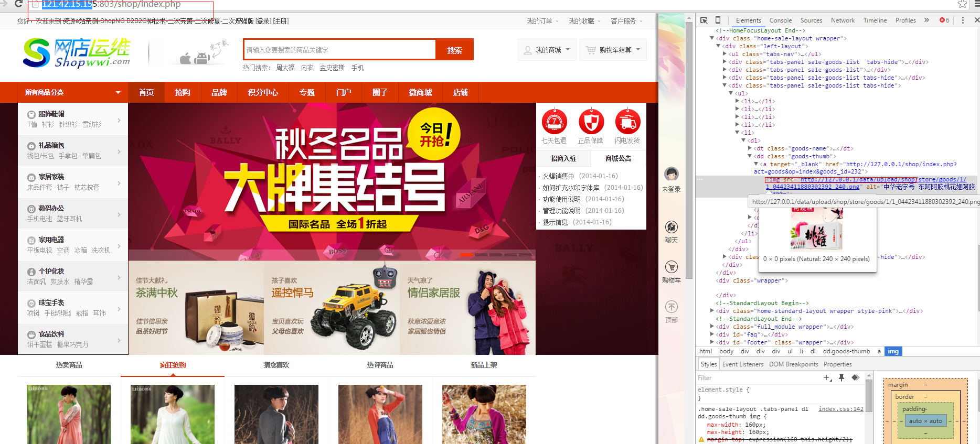980x444 pixels.
Task: Open the DevTools three-dot menu
Action: pyautogui.click(x=963, y=20)
